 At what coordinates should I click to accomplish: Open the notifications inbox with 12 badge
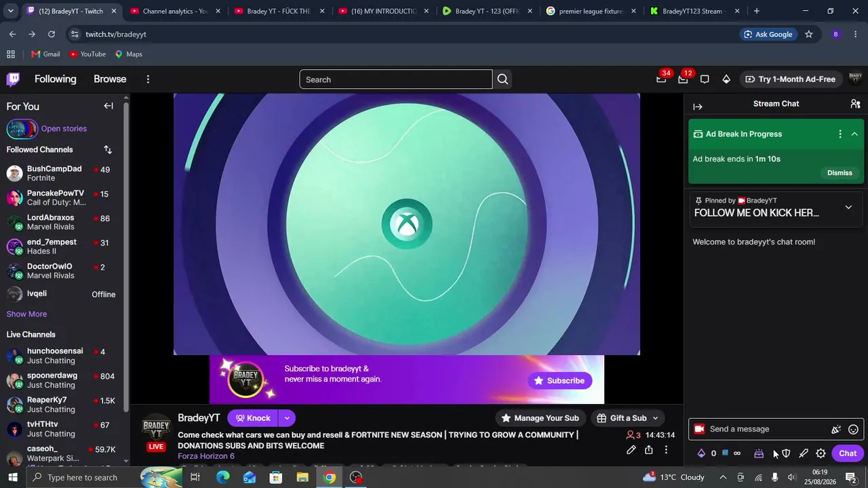click(x=683, y=79)
